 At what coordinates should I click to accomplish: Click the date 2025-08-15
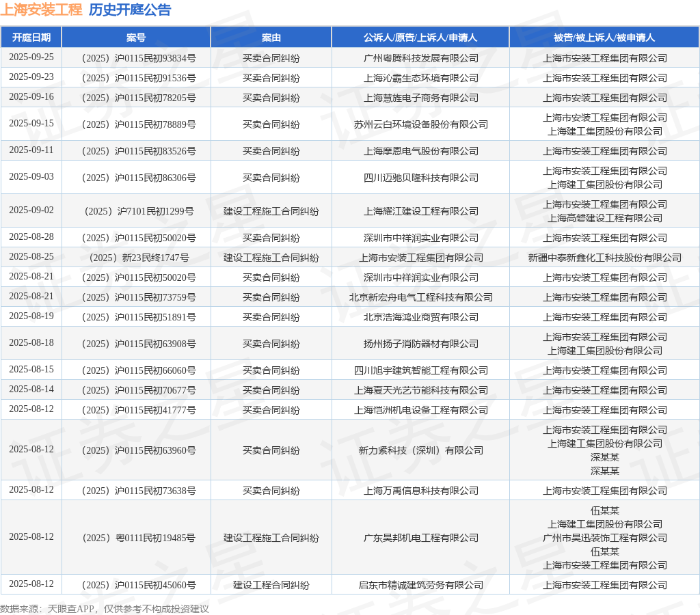pos(31,370)
